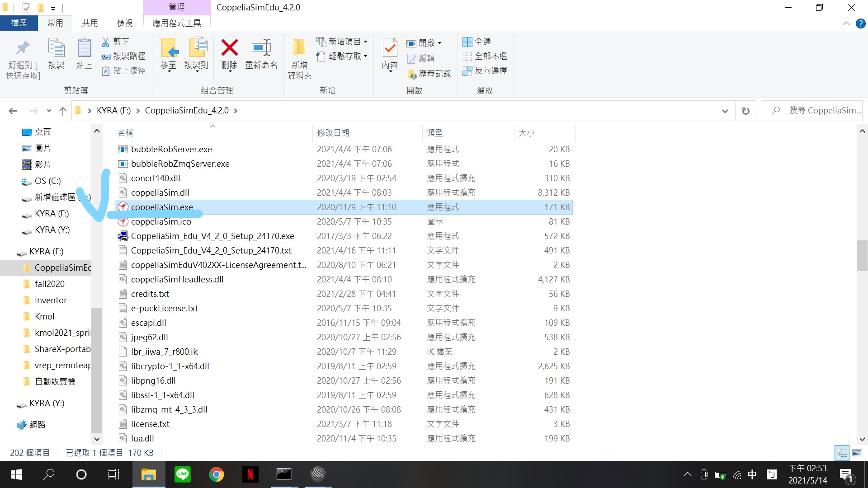Switch to the 共用 (Share) tab
The height and width of the screenshot is (488, 868).
coord(90,23)
